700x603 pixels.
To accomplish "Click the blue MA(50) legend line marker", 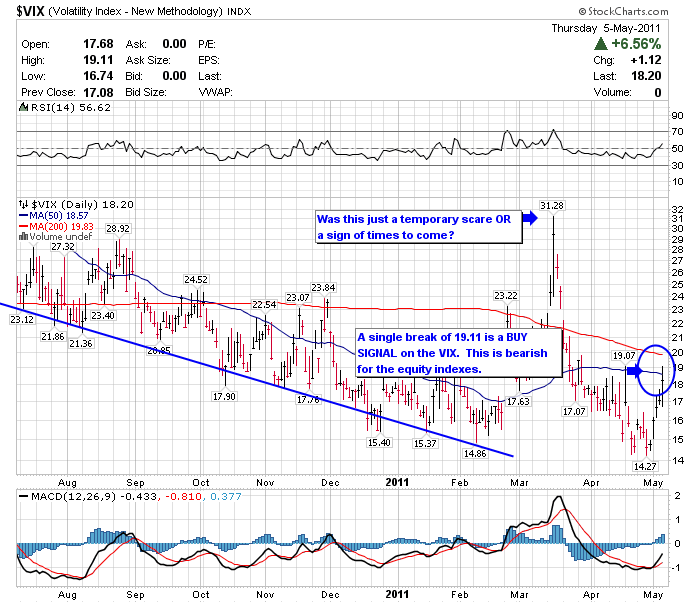I will pos(24,216).
